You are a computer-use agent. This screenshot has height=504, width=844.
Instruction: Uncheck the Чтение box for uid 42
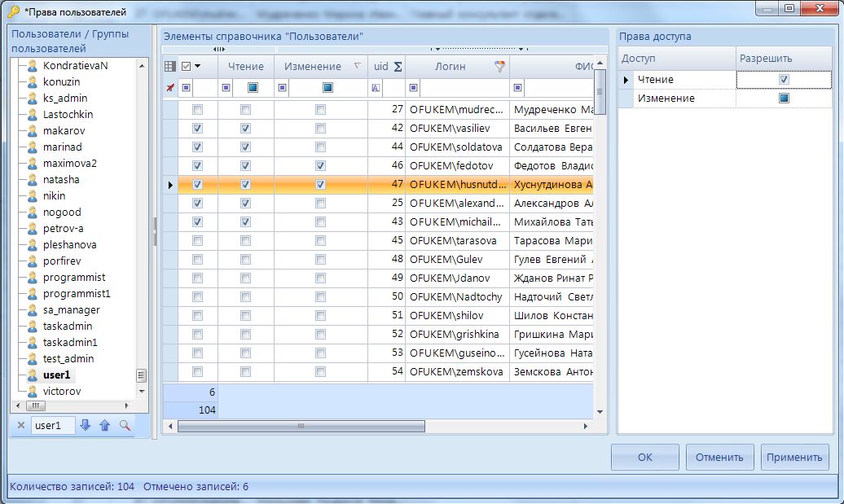[x=245, y=128]
